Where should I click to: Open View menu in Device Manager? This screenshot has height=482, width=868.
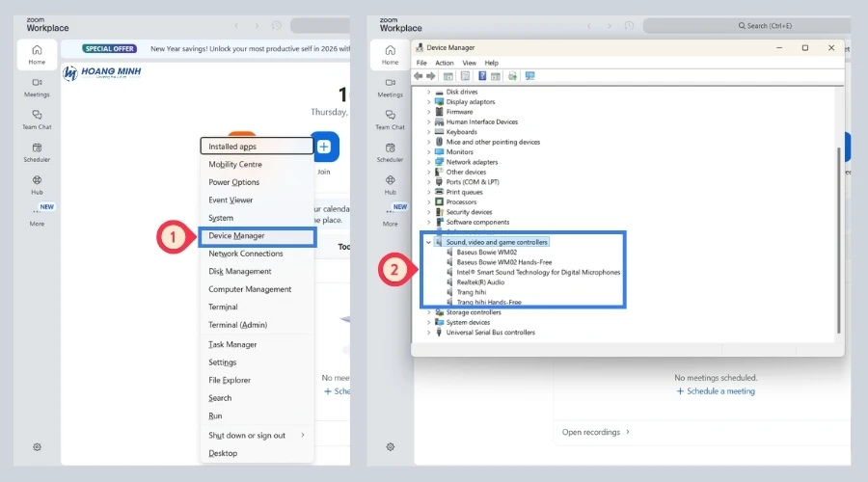pos(470,63)
